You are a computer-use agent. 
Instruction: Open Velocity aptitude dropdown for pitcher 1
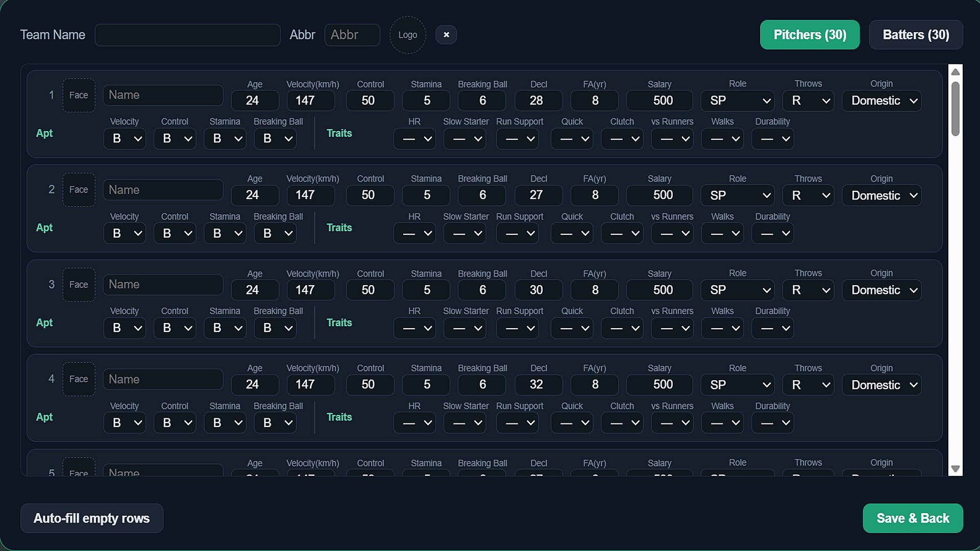coord(125,139)
